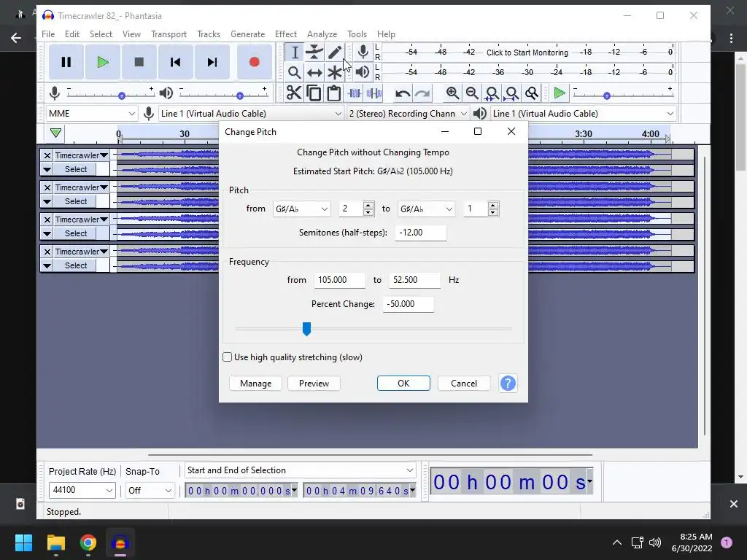Click the Zoom Toggle icon
Screen dimensions: 747x560
tap(532, 93)
